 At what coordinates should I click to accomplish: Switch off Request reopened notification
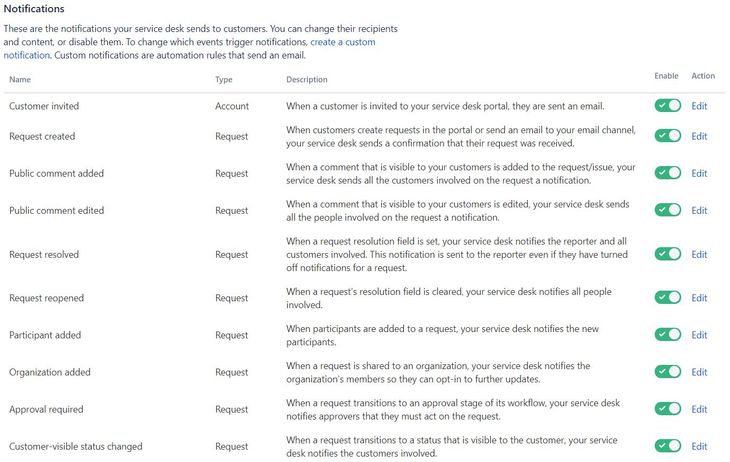pyautogui.click(x=667, y=298)
